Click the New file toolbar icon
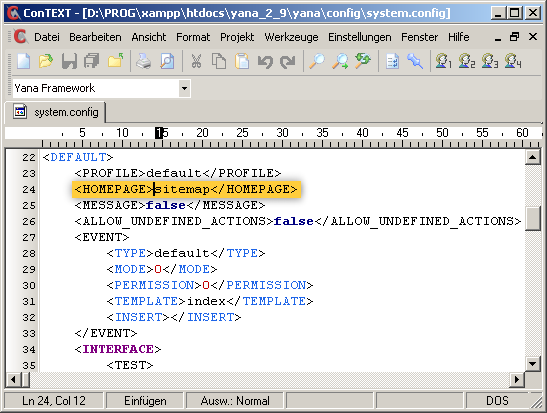The image size is (547, 413). pyautogui.click(x=24, y=62)
